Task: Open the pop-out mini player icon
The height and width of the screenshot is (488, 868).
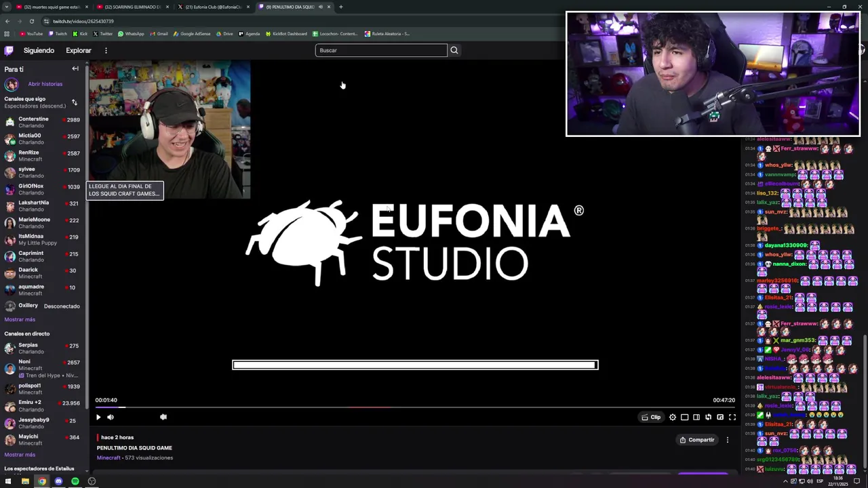Action: pos(720,417)
